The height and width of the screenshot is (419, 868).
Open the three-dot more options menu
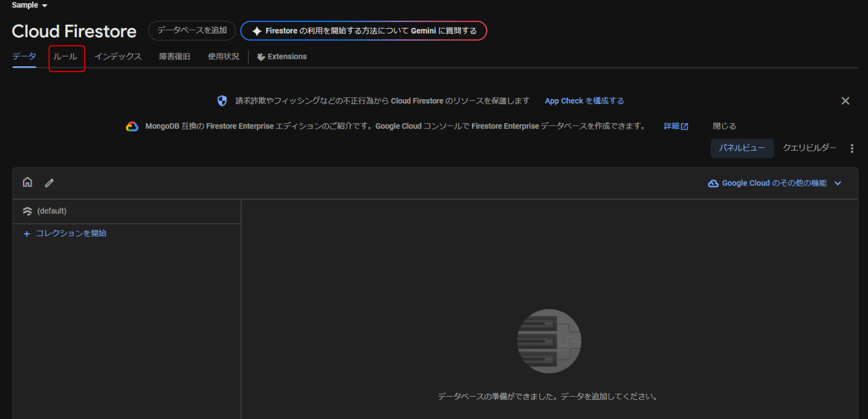click(x=852, y=148)
